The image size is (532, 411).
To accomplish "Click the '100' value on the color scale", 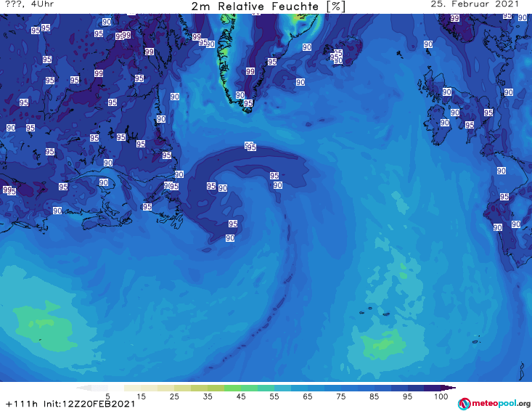I will [441, 396].
